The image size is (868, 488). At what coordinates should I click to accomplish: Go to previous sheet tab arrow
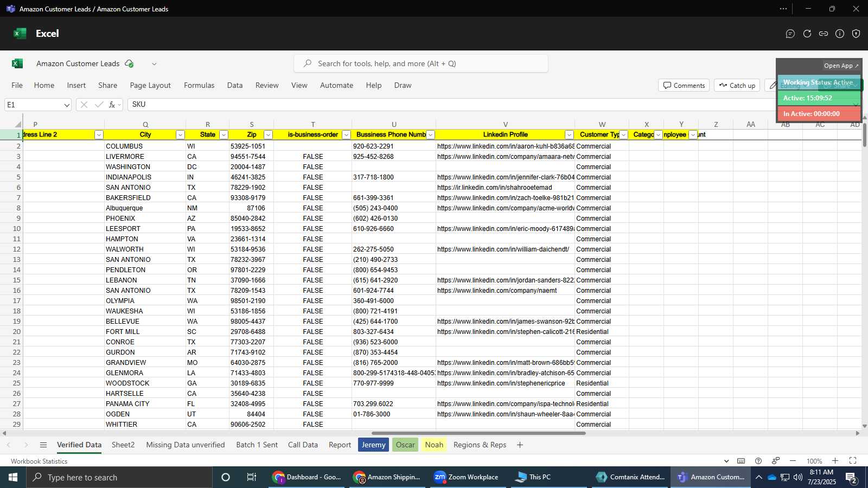coord(9,445)
